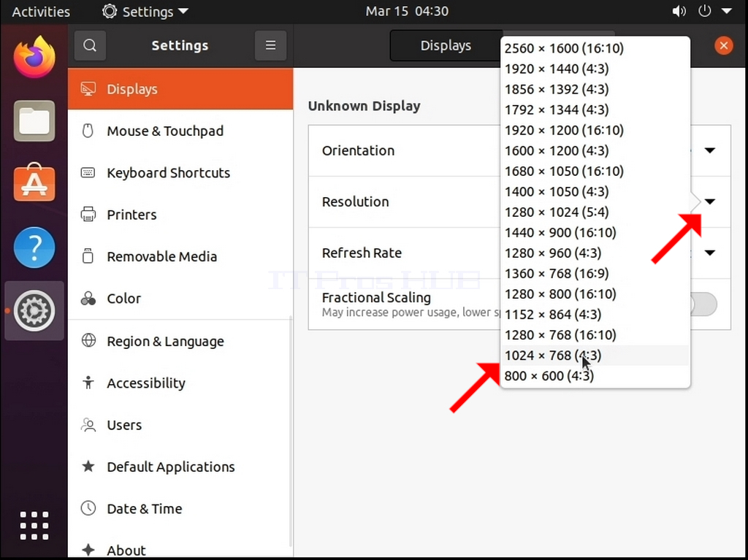Click the Color icon in sidebar
The image size is (748, 560).
[88, 298]
